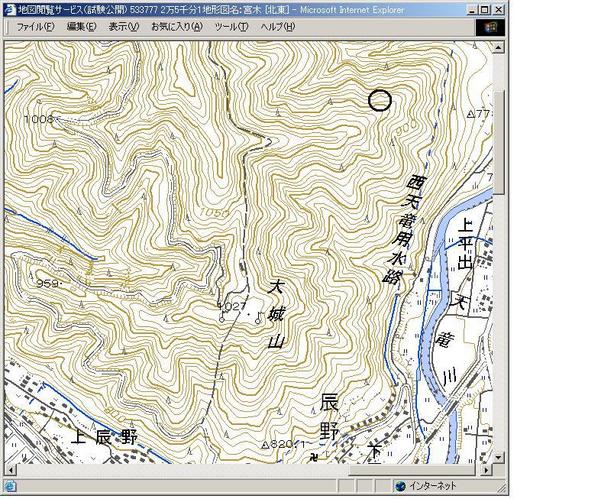Click the Internet Explorer icon in title bar

tap(10, 9)
